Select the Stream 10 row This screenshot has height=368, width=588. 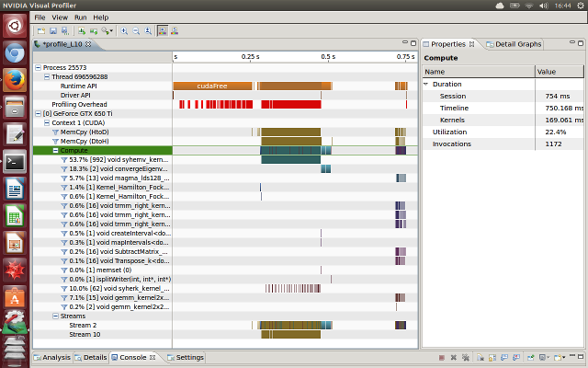[103, 334]
